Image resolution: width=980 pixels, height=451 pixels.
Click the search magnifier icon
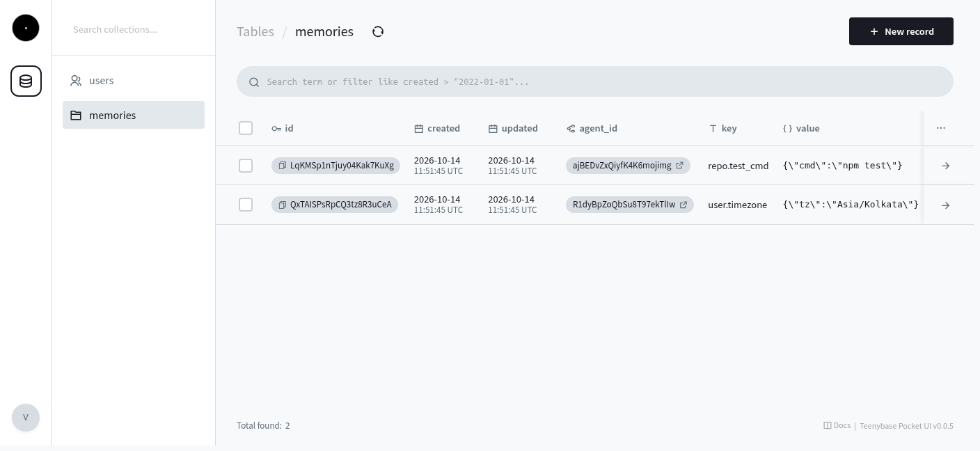coord(254,82)
